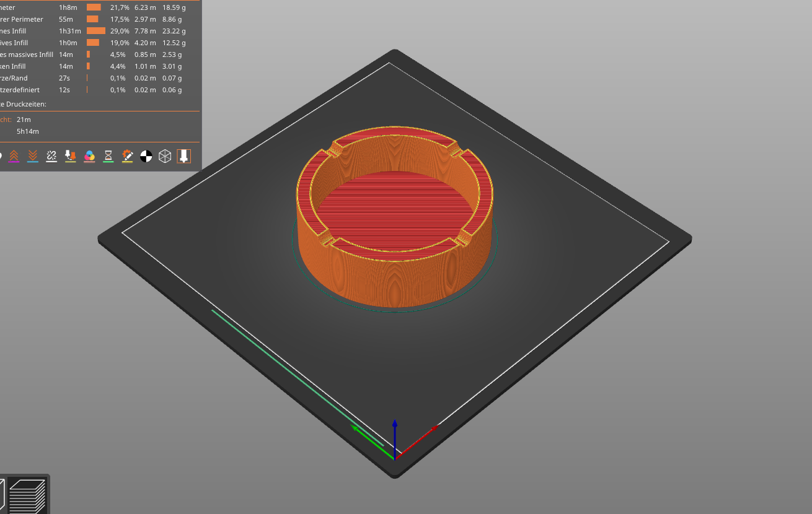Toggle custom G-code gear and pencil icon

click(x=127, y=156)
